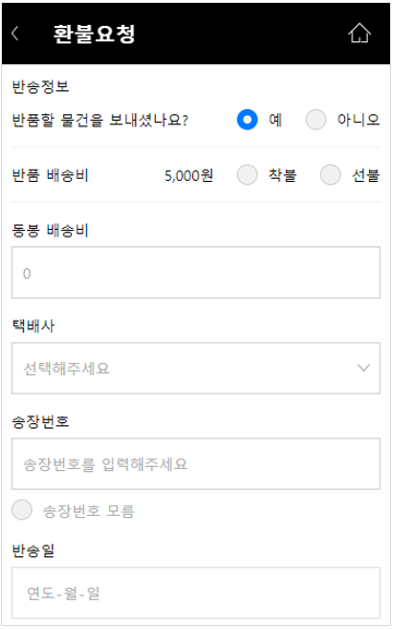Choose 선불 for return shipping fee
Image resolution: width=396 pixels, height=629 pixels.
330,175
